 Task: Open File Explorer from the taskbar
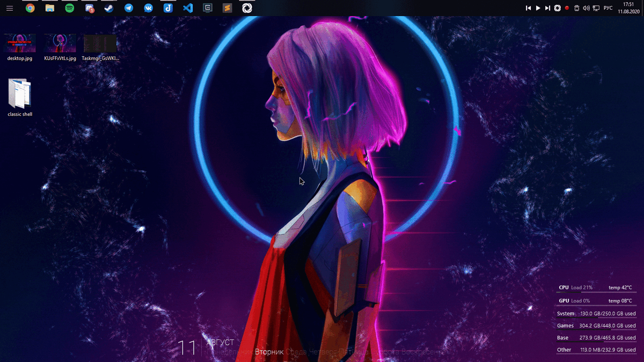(50, 8)
